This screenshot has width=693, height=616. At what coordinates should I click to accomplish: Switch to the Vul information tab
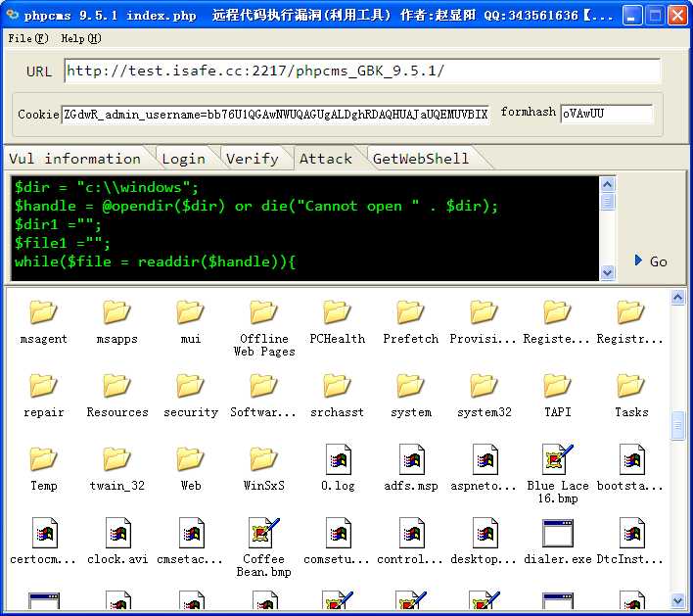[x=75, y=159]
